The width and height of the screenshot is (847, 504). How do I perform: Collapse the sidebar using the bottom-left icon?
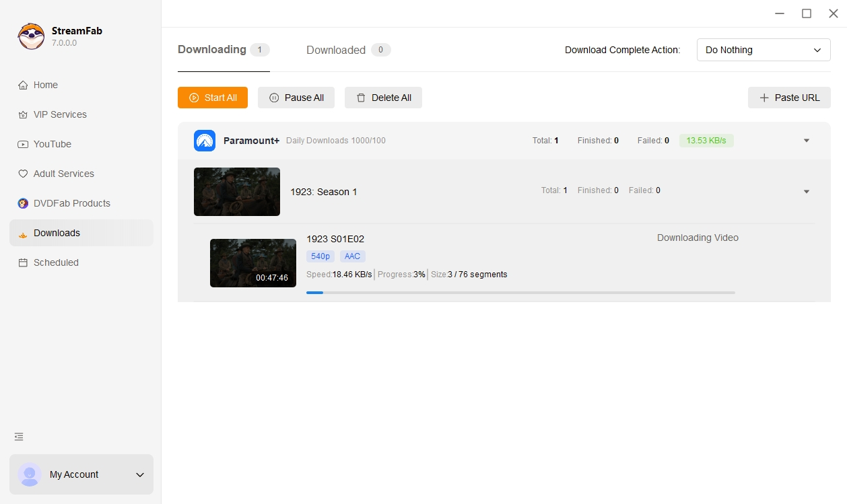pyautogui.click(x=18, y=437)
